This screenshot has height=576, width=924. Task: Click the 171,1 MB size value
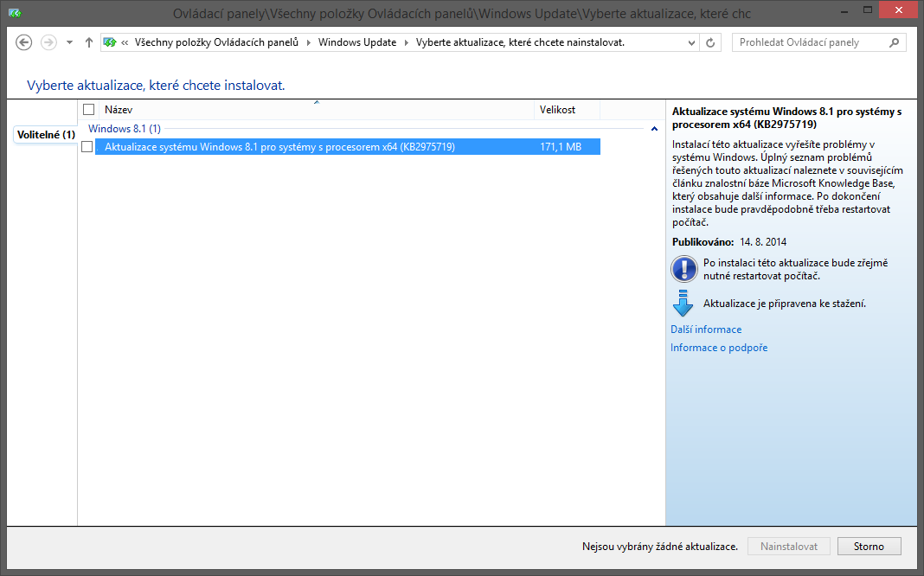click(561, 147)
